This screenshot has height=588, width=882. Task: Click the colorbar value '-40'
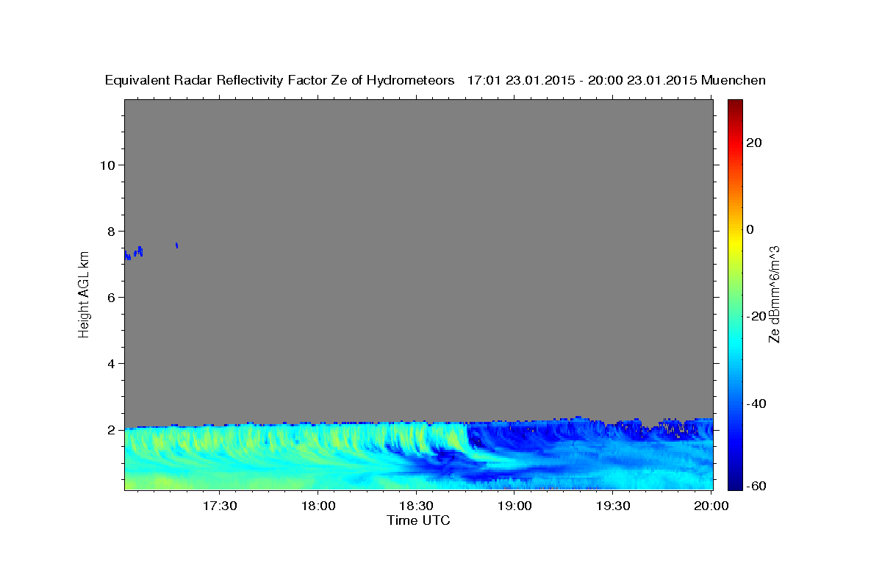click(756, 404)
